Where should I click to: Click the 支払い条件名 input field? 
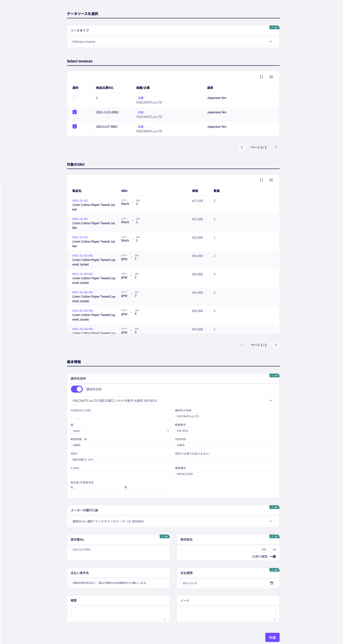click(x=118, y=583)
